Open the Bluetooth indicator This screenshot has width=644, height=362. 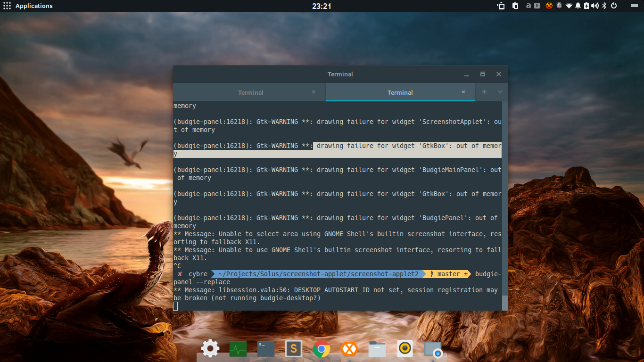[604, 6]
